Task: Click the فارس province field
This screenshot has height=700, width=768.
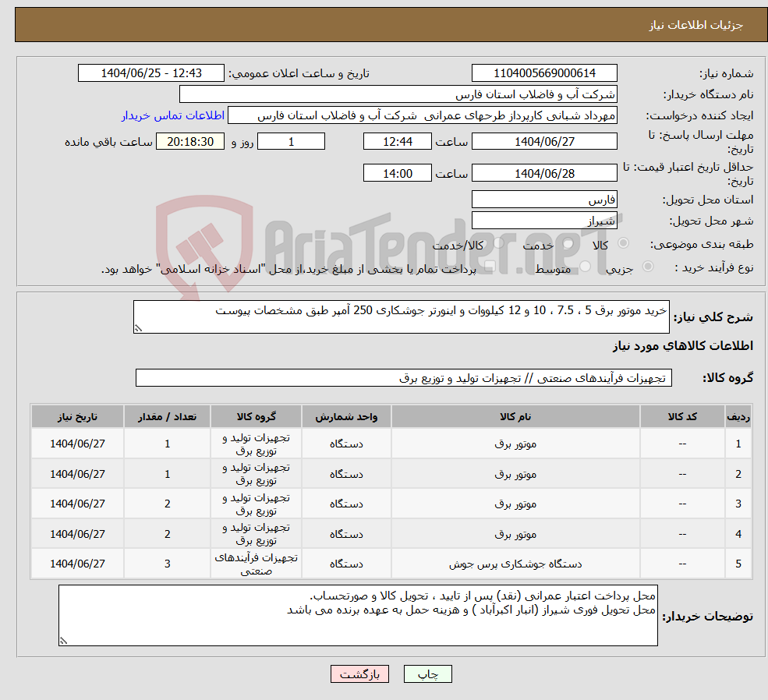Action: click(x=543, y=200)
